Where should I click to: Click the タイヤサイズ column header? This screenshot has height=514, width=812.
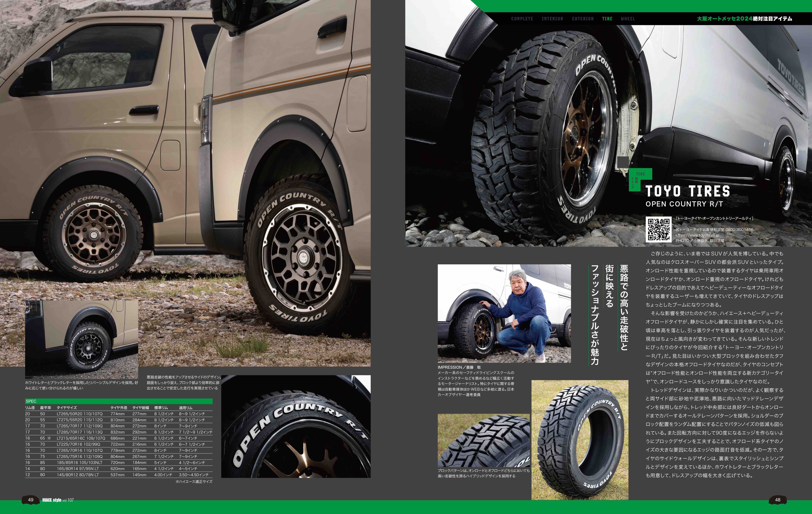pos(67,408)
